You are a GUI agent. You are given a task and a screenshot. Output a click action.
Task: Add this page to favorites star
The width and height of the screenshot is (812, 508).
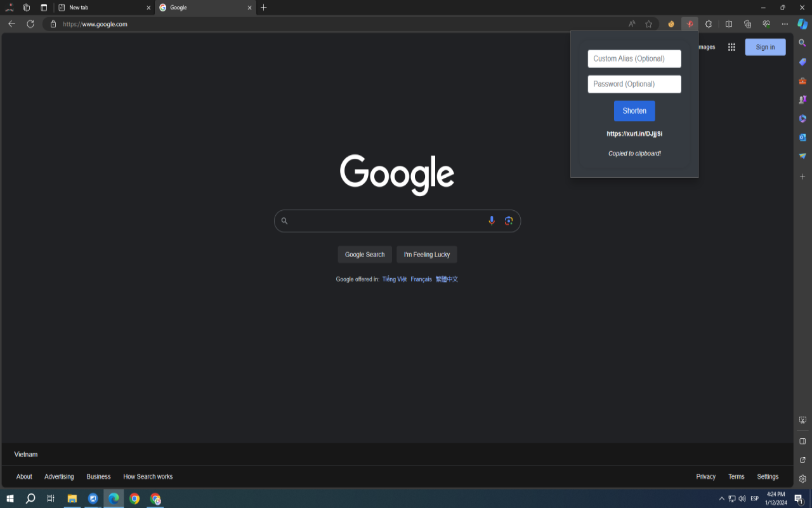click(648, 24)
